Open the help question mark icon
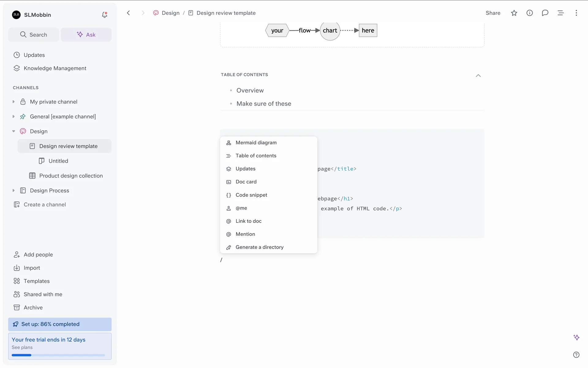This screenshot has width=588, height=368. (x=576, y=355)
